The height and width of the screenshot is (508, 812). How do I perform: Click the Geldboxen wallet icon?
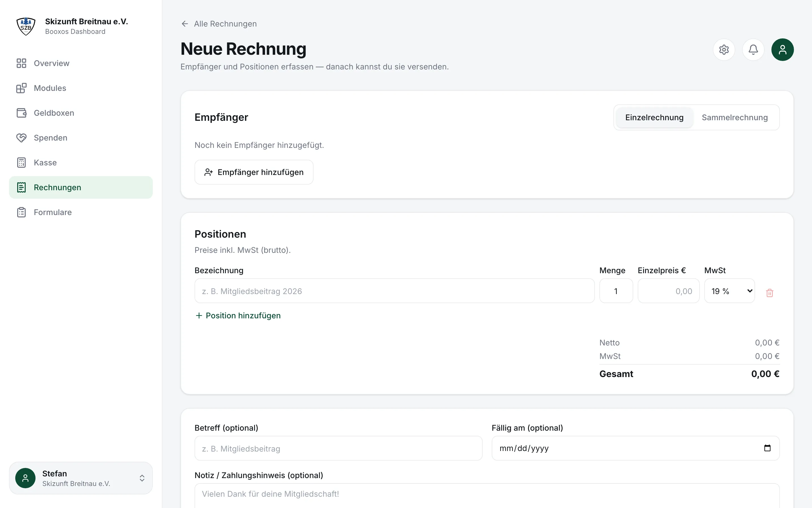pyautogui.click(x=21, y=113)
